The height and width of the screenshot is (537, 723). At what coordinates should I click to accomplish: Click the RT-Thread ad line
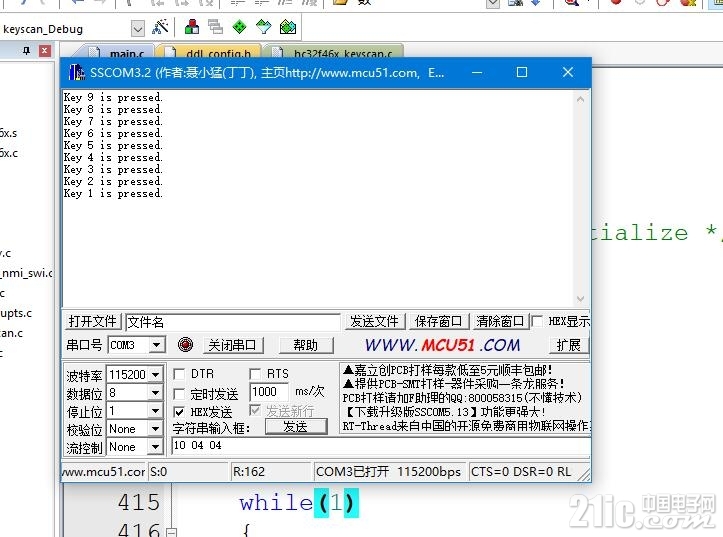point(466,425)
